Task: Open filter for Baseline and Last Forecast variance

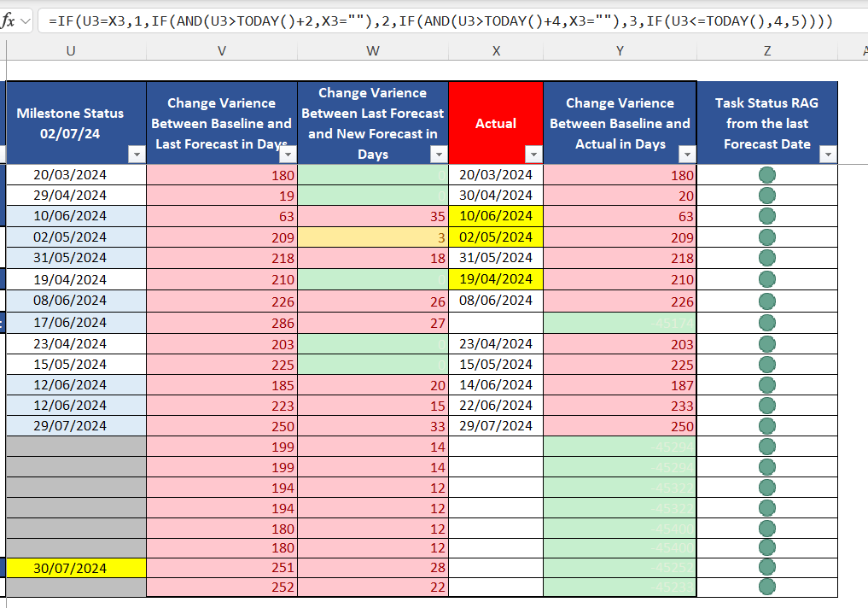Action: pyautogui.click(x=288, y=154)
